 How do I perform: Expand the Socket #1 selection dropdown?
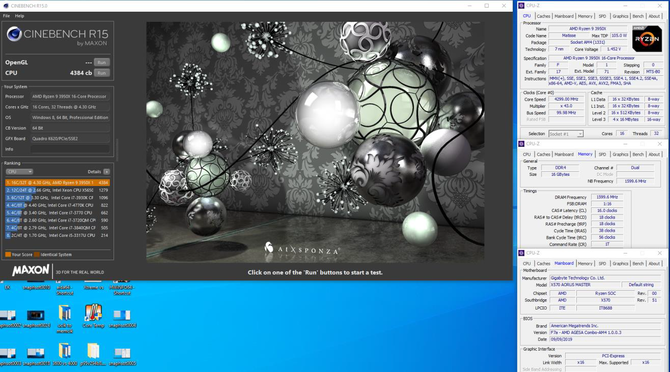point(566,134)
